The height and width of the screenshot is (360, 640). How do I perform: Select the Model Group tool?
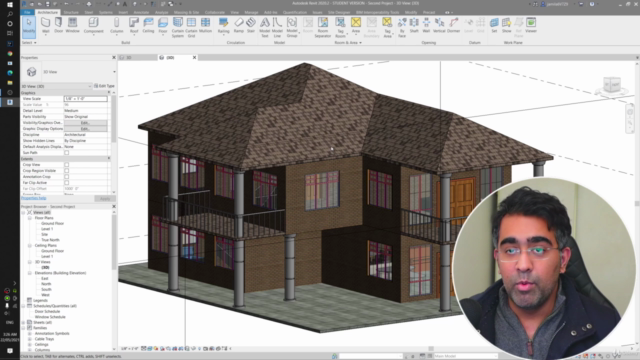(292, 27)
